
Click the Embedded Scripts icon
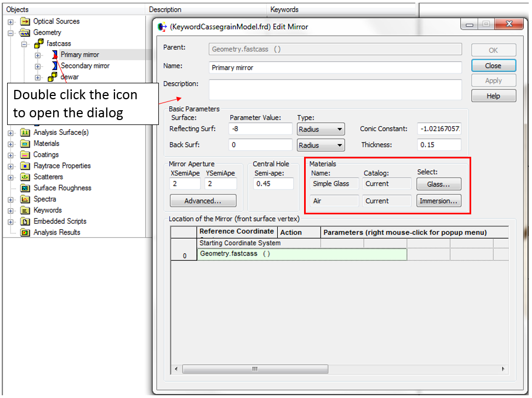tap(25, 221)
